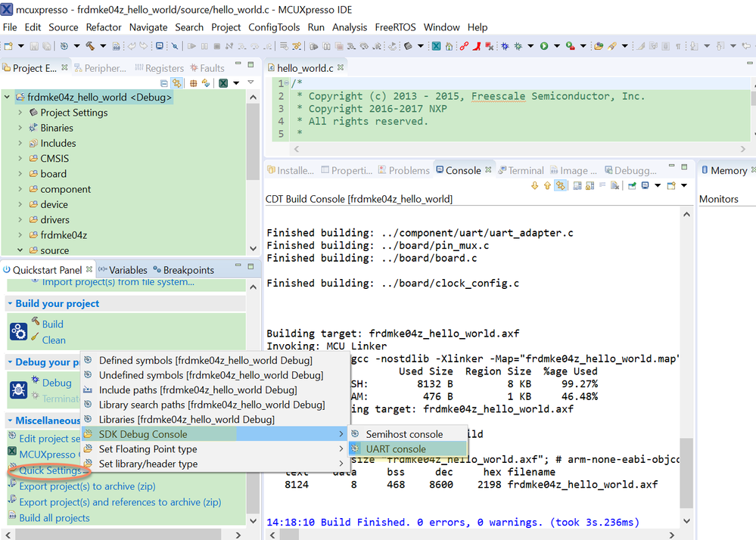This screenshot has width=756, height=540.
Task: Open the ConfigTools menu
Action: pyautogui.click(x=274, y=27)
